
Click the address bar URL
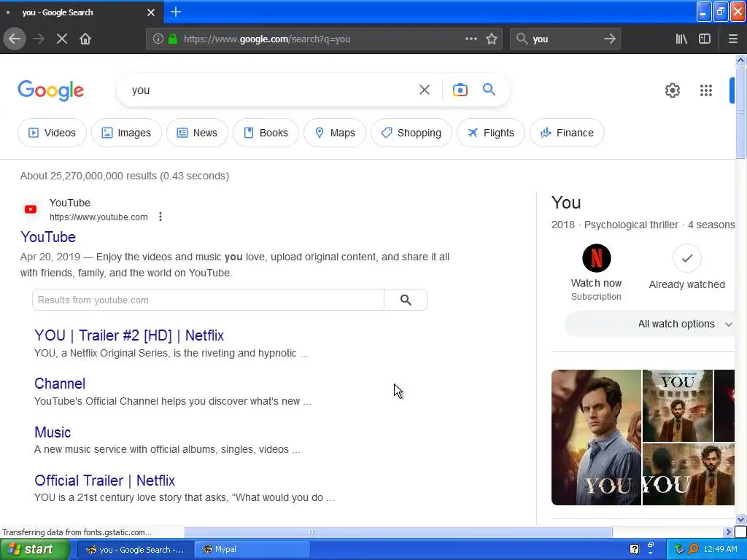coord(267,39)
